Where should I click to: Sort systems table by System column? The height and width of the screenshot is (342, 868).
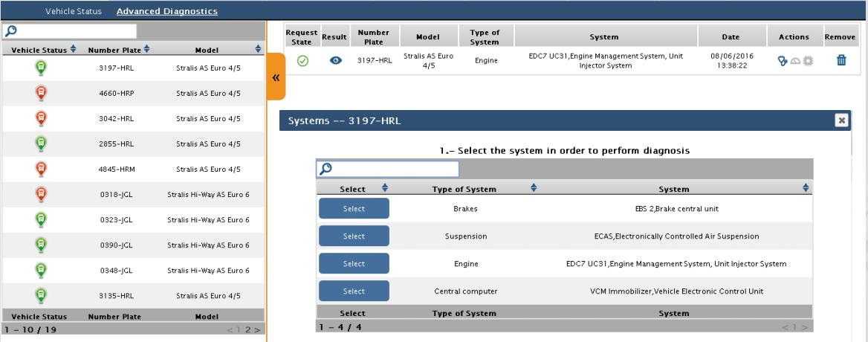click(806, 188)
